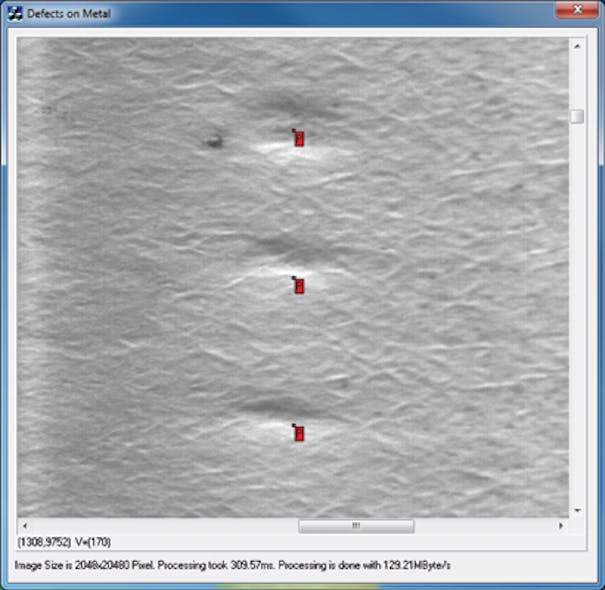Click horizontal scrollbar left arrow
Viewport: 605px width, 590px height.
(24, 526)
